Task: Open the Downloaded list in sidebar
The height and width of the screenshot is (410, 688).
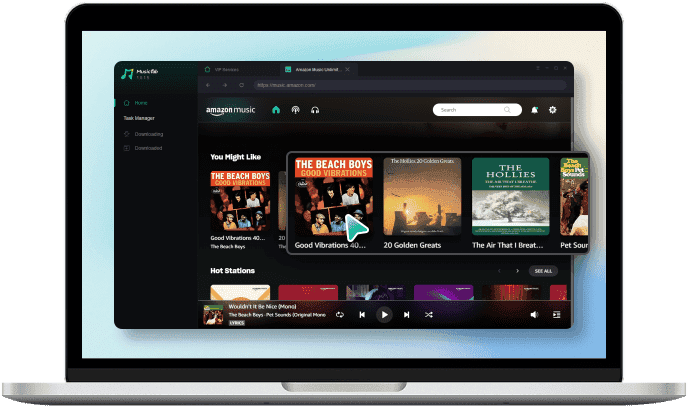Action: 143,148
